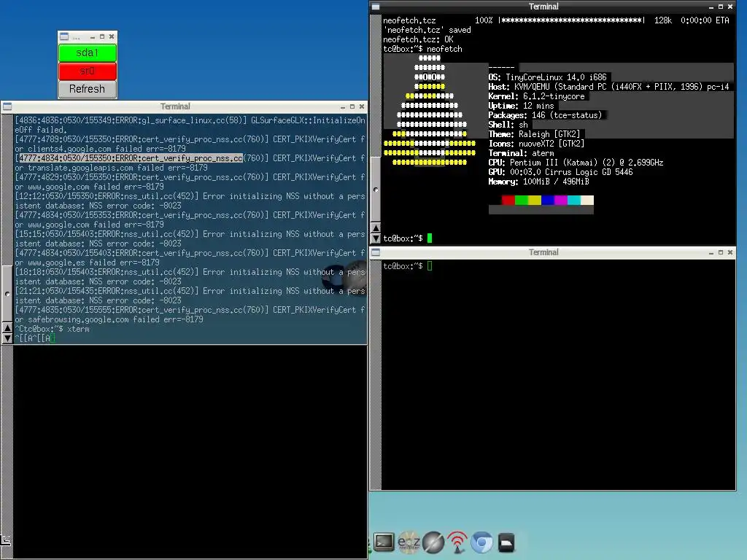Viewport: 747px width, 560px height.
Task: Close the left Terminal window
Action: coord(362,106)
